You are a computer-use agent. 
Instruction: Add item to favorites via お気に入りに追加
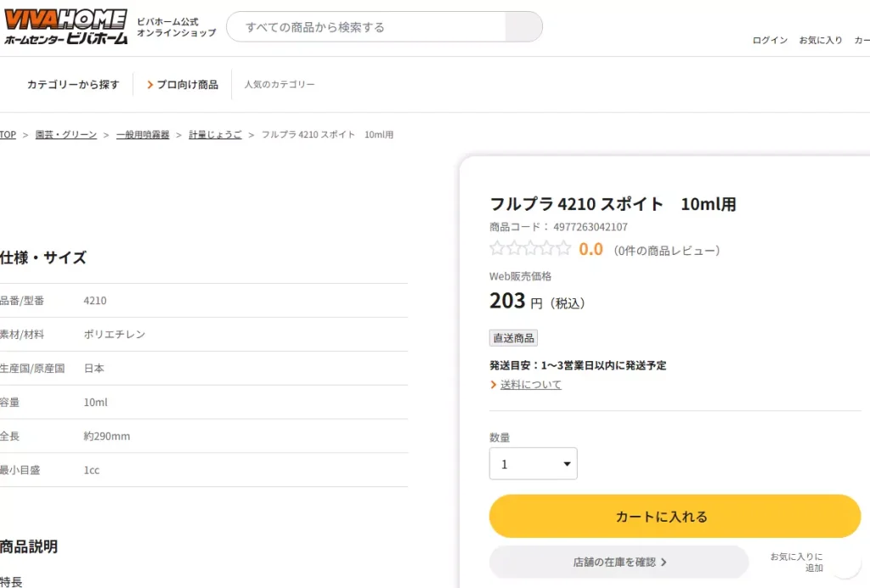(x=799, y=561)
